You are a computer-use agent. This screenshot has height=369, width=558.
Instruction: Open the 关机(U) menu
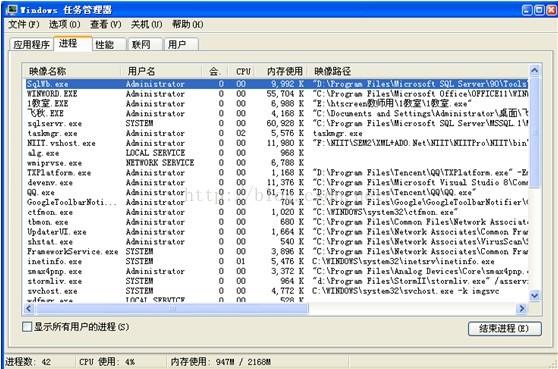coord(147,25)
